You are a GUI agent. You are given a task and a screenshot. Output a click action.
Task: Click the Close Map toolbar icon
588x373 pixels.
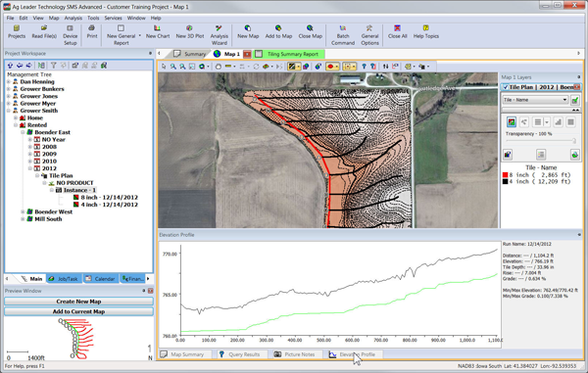point(310,28)
